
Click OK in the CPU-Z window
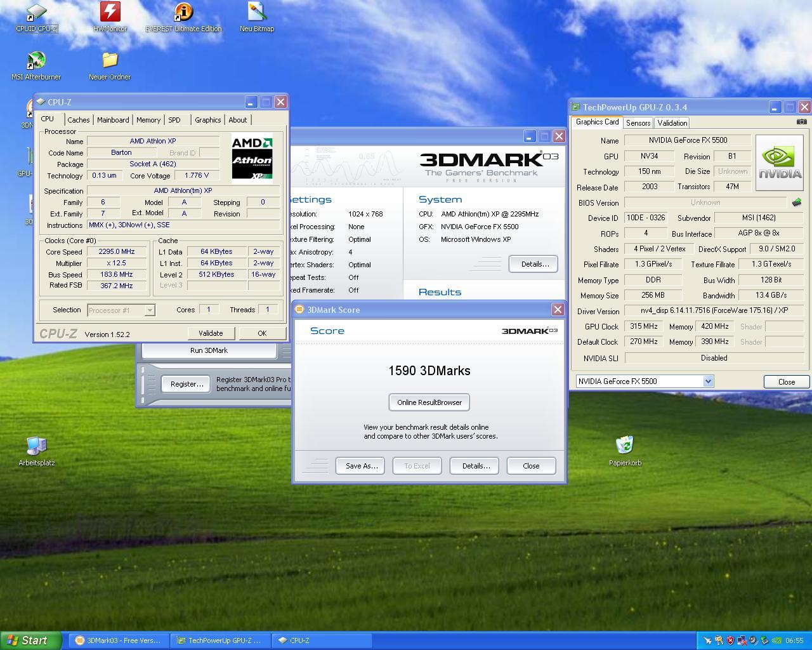point(262,333)
